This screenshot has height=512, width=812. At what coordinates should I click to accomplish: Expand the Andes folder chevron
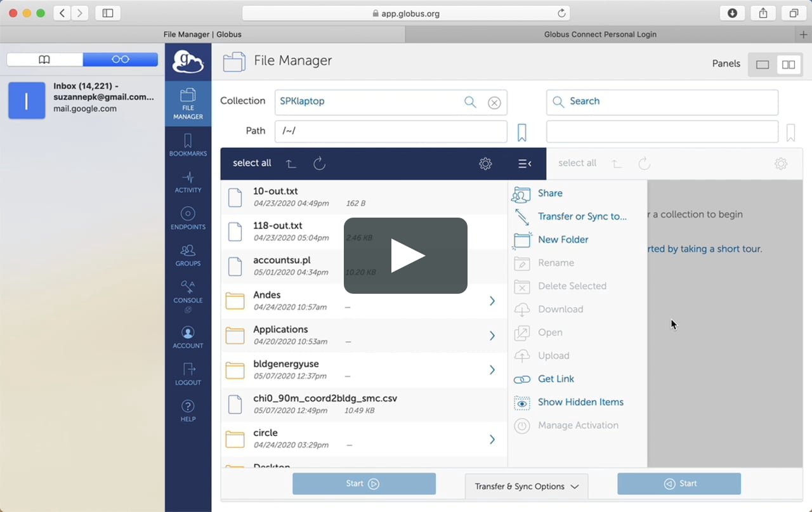pyautogui.click(x=492, y=301)
